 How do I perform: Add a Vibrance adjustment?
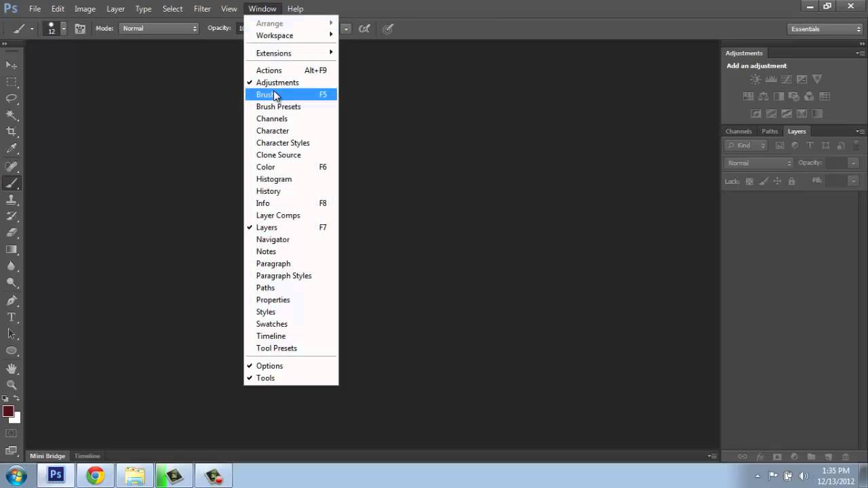(x=817, y=79)
